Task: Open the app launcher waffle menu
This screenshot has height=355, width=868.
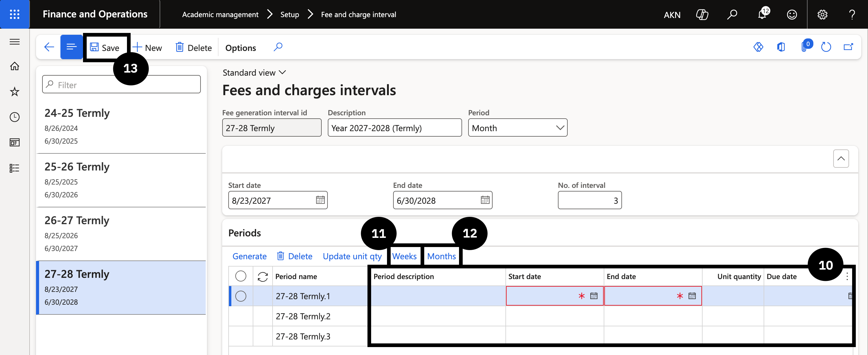Action: coord(14,14)
